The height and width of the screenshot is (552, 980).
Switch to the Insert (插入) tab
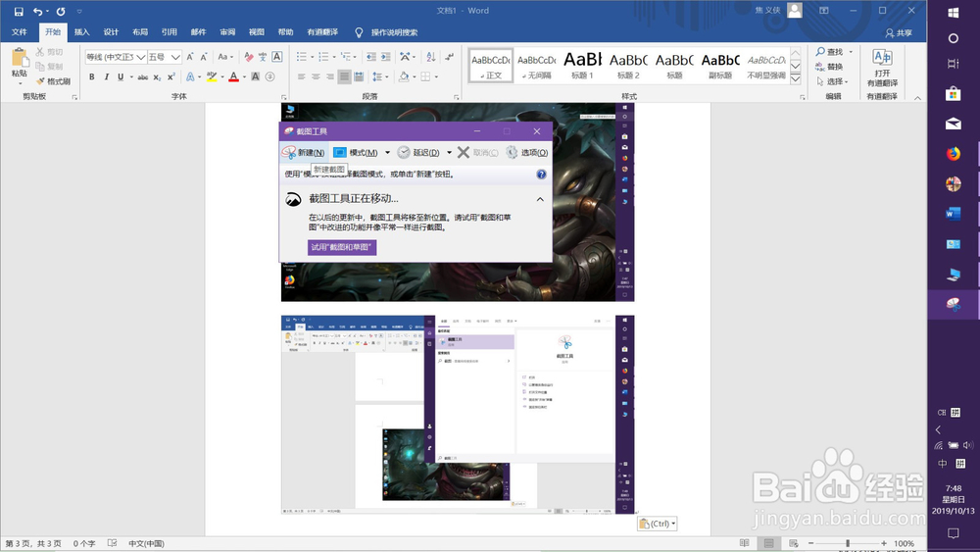[82, 32]
